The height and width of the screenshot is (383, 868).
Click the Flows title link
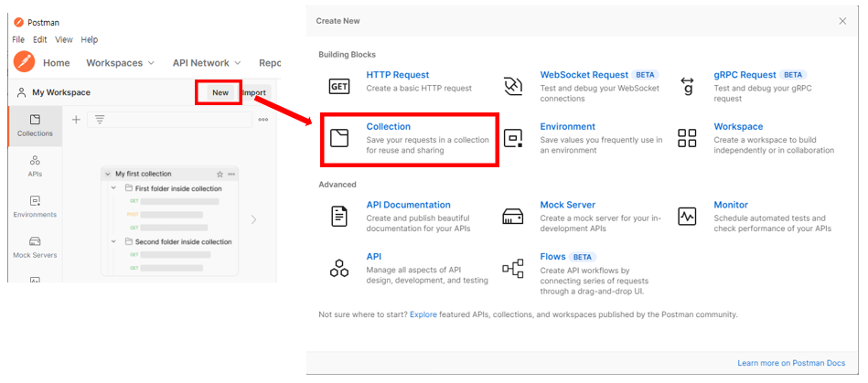pyautogui.click(x=552, y=257)
